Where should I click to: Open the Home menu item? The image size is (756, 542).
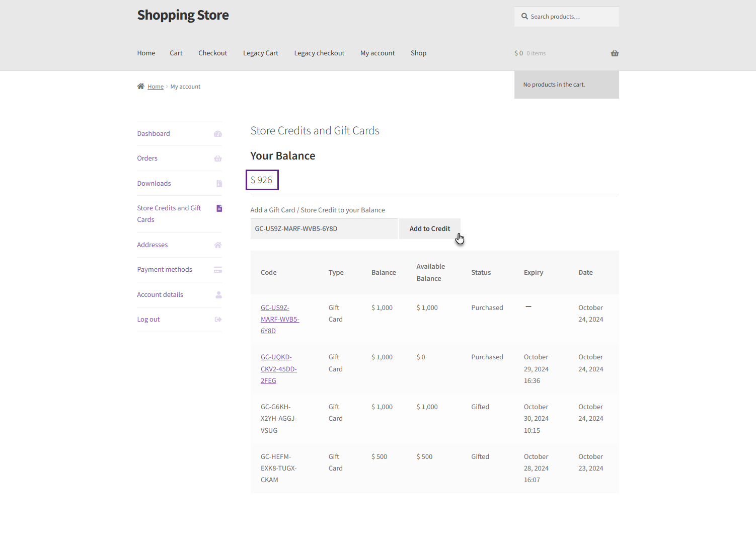click(146, 53)
